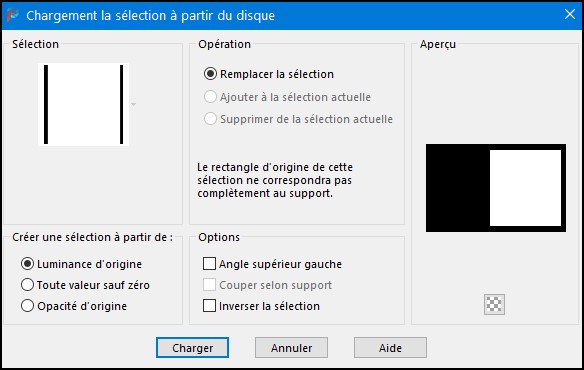Click the PaintShop Pro icon in title bar
The height and width of the screenshot is (370, 584).
(13, 15)
